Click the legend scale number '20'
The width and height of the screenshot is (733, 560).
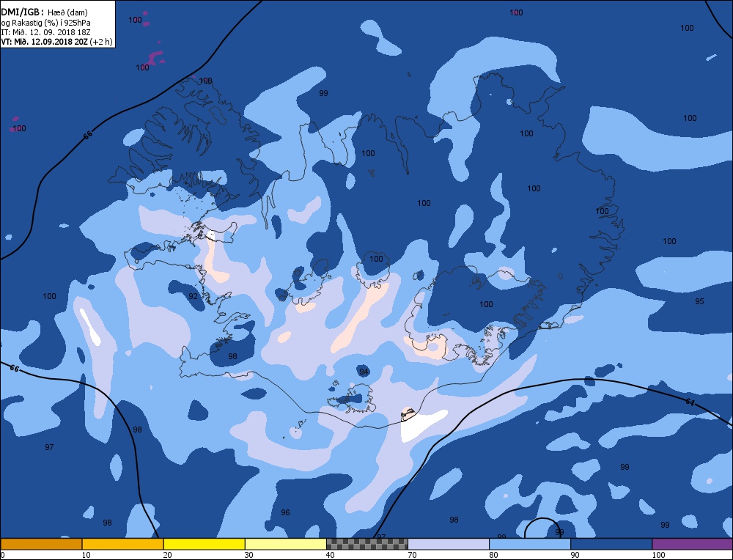click(168, 555)
